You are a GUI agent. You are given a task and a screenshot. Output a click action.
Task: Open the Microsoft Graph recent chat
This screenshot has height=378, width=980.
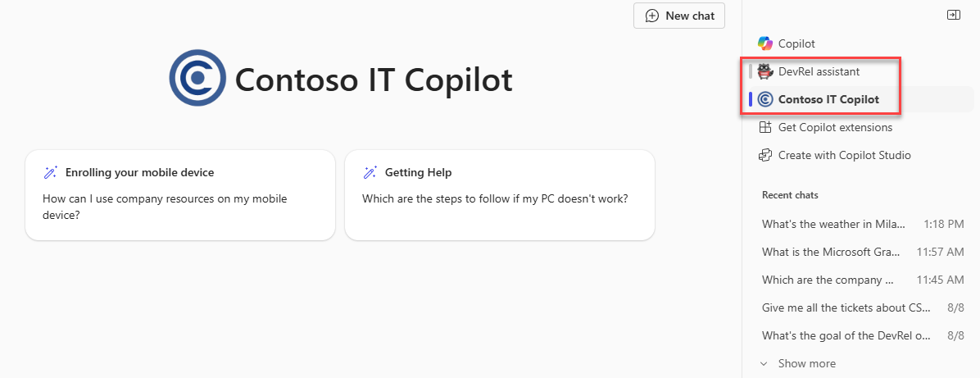863,253
